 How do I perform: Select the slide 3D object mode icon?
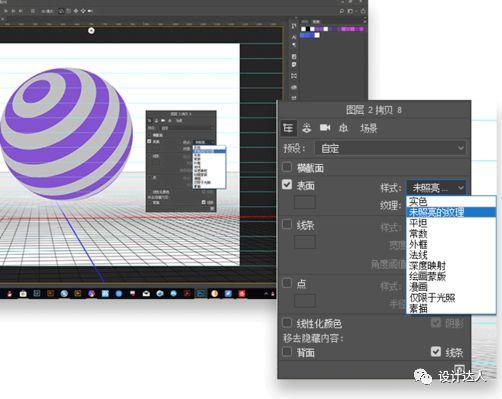(x=83, y=11)
